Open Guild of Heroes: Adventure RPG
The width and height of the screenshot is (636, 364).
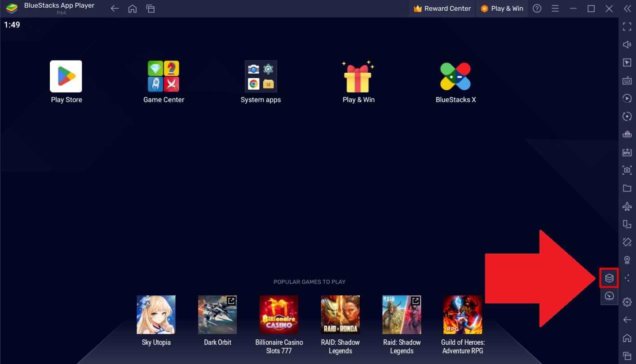click(x=463, y=315)
